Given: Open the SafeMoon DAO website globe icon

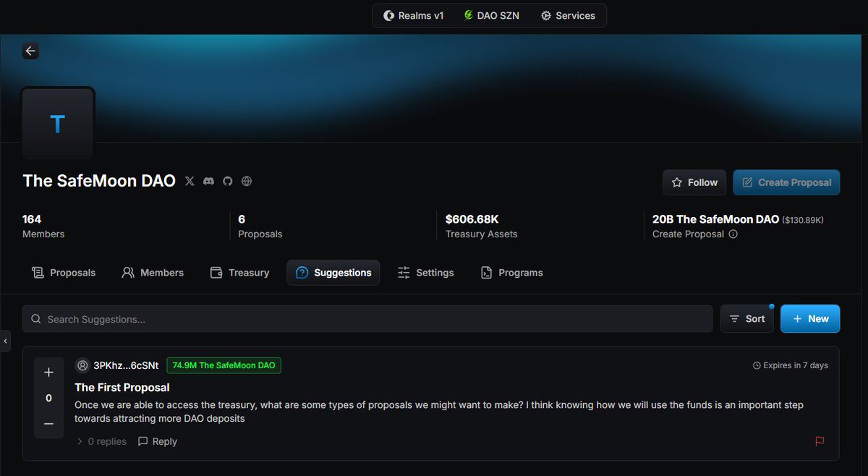Looking at the screenshot, I should (247, 181).
